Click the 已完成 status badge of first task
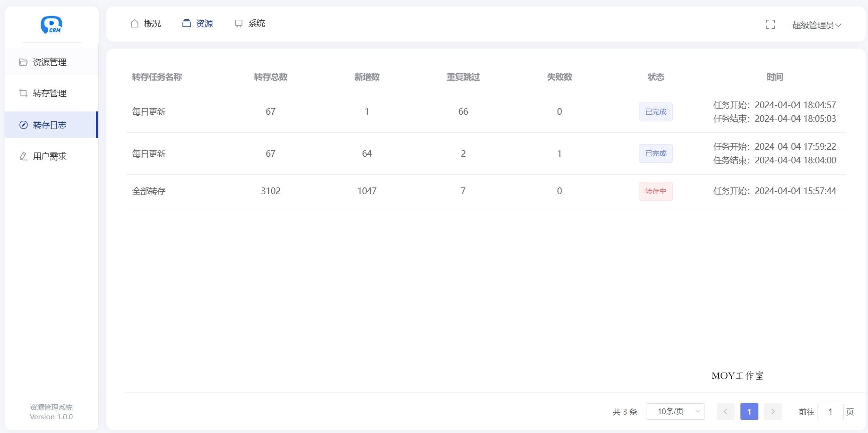 point(655,112)
